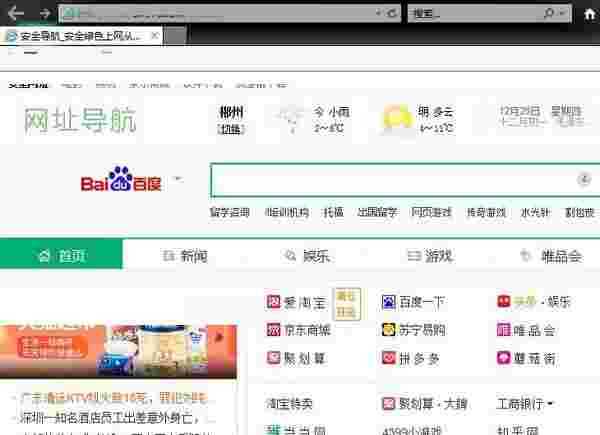The height and width of the screenshot is (435, 600).
Task: Click the 爱淘宝 site icon
Action: pos(273,302)
